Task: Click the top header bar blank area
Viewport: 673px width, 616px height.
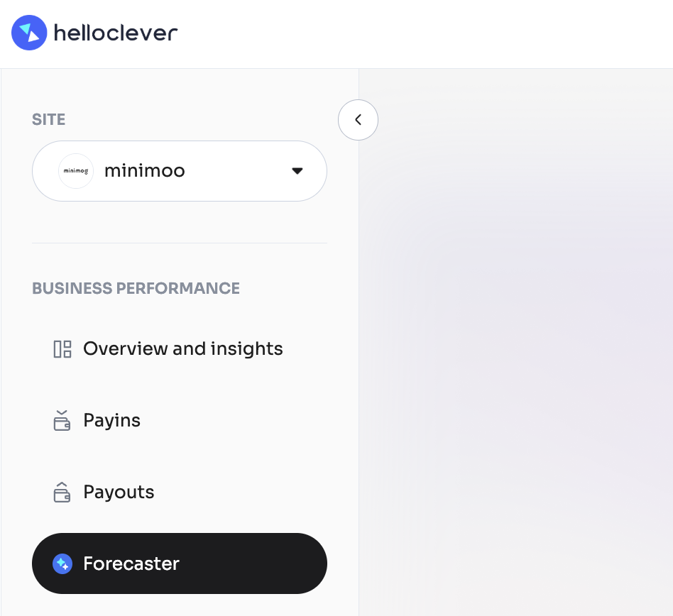Action: tap(426, 33)
